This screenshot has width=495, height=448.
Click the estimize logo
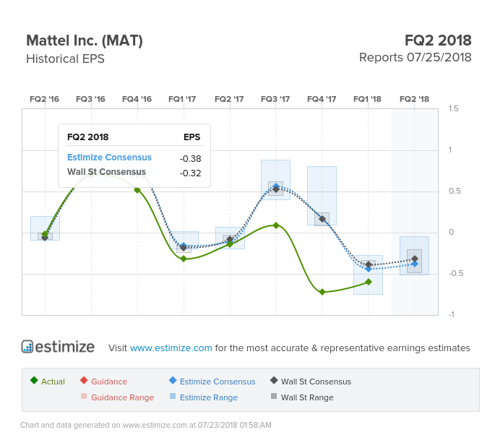point(58,347)
